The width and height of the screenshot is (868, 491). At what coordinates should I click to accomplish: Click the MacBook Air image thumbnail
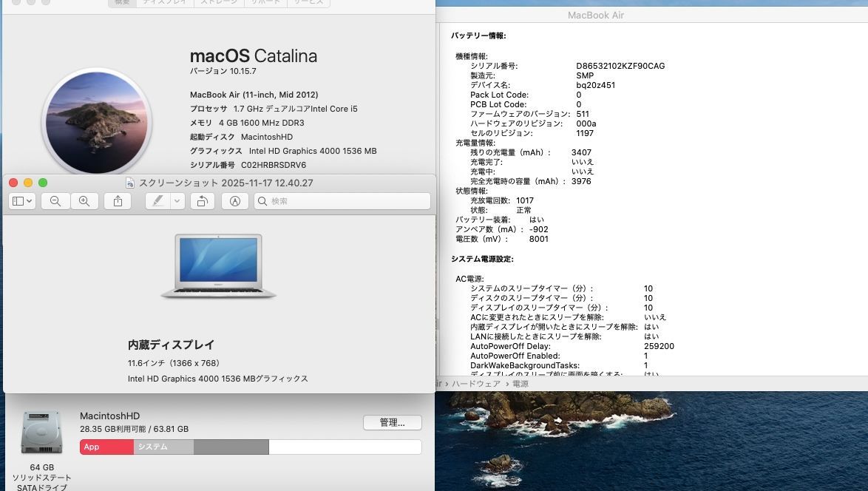(218, 266)
